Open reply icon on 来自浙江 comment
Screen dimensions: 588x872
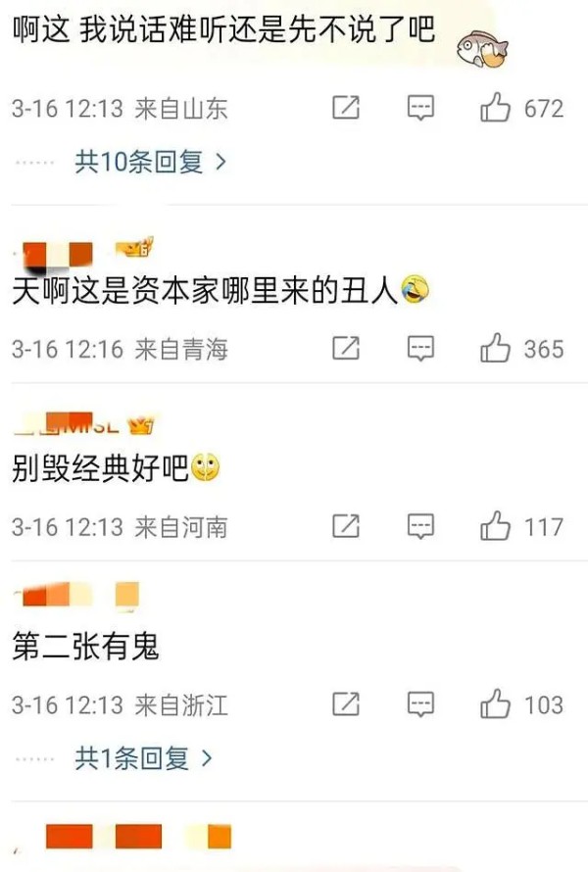[x=420, y=704]
